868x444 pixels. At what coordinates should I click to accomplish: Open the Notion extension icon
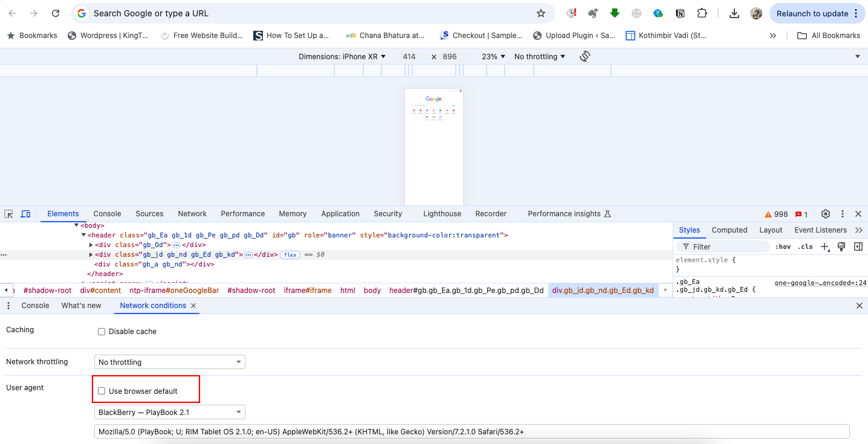(680, 13)
